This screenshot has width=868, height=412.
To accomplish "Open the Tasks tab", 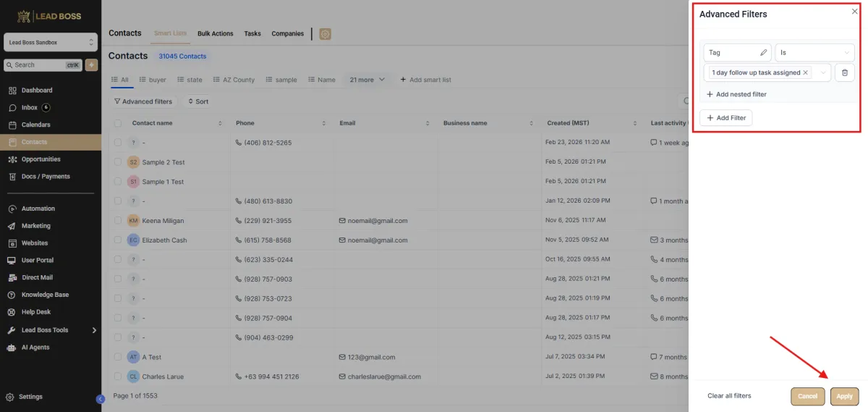I will [252, 34].
